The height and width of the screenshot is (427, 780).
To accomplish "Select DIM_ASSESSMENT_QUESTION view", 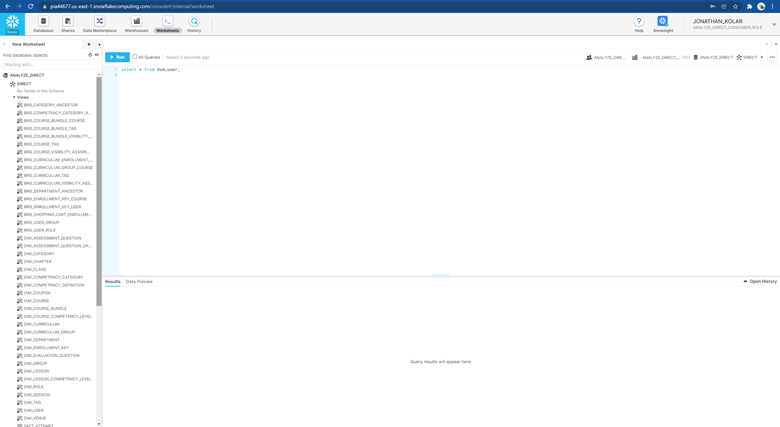I will coord(52,238).
